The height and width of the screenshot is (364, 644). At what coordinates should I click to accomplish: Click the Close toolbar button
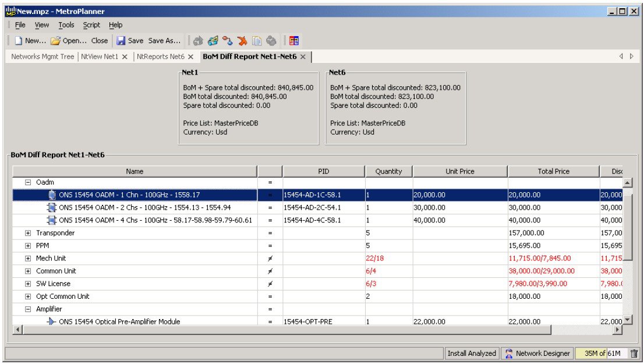[x=100, y=41]
